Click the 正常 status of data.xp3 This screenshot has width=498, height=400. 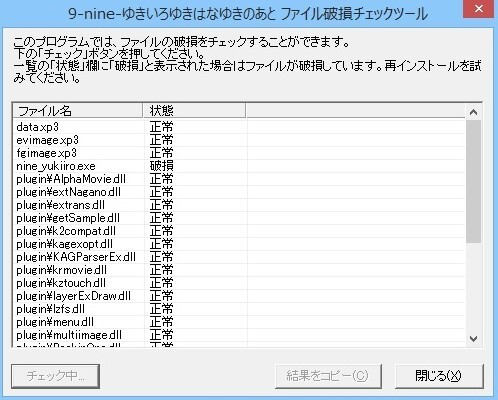click(x=162, y=127)
